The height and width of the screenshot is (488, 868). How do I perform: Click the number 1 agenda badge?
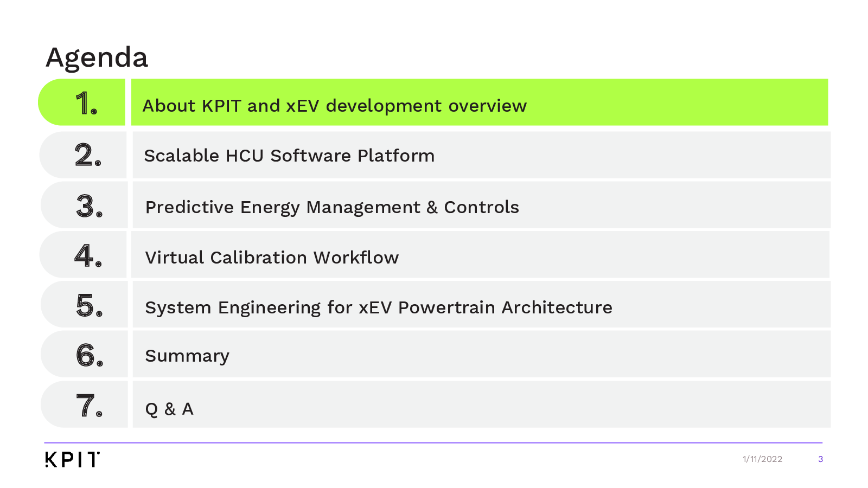(x=86, y=103)
